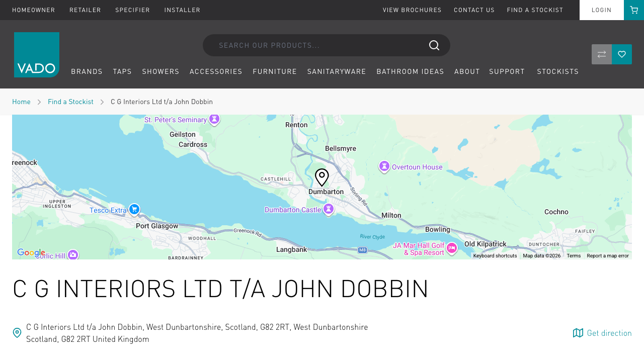Click the Tesco Extra map marker

coord(134,209)
